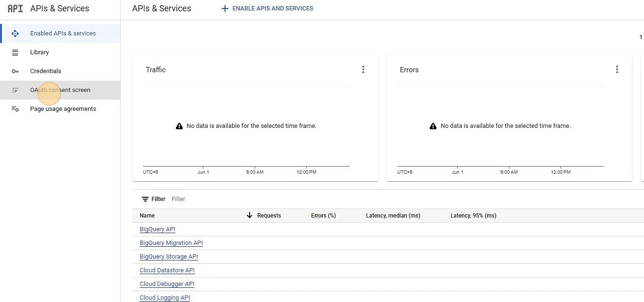Click the Credentials key icon

15,71
